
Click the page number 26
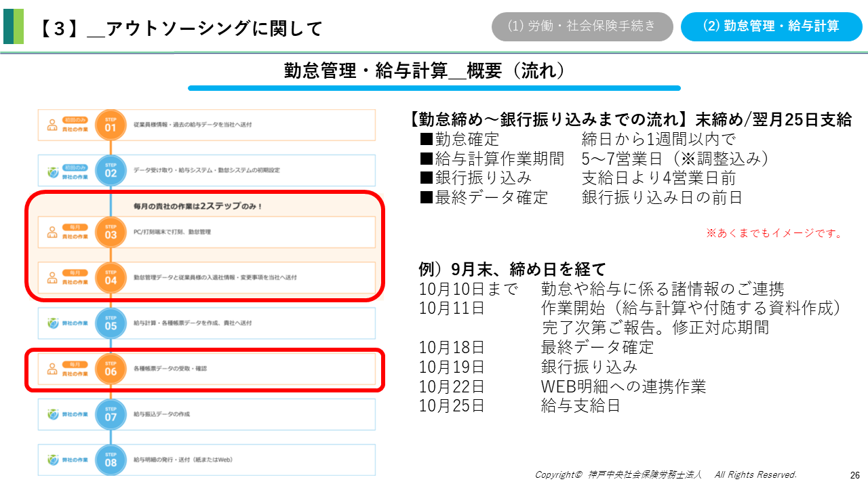click(854, 475)
